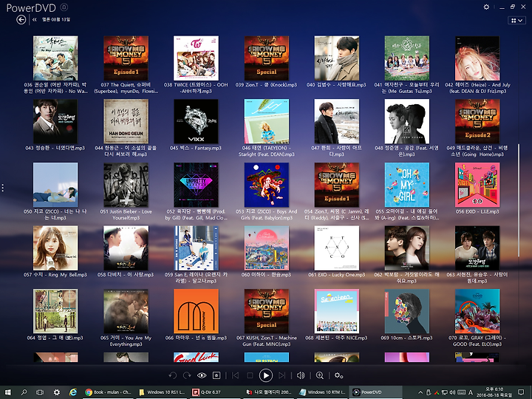The height and width of the screenshot is (399, 532).
Task: Select 066 orange Mamamoo album cover
Action: click(x=196, y=312)
